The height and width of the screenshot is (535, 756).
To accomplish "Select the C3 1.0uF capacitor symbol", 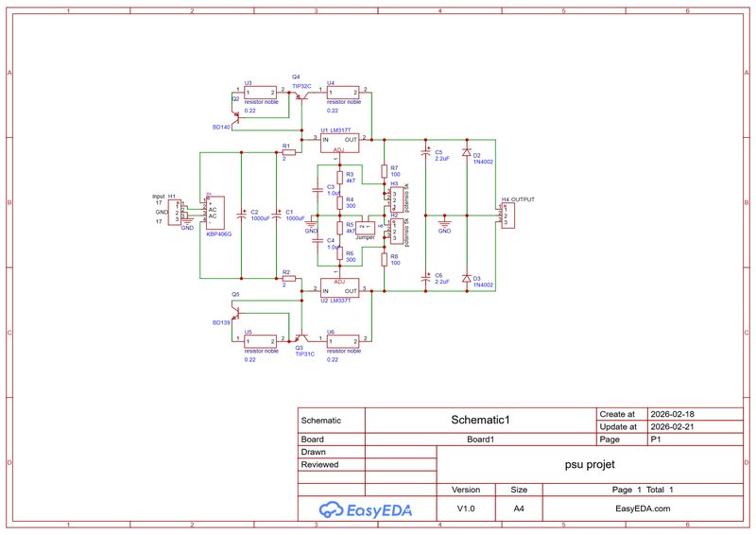I will [318, 190].
